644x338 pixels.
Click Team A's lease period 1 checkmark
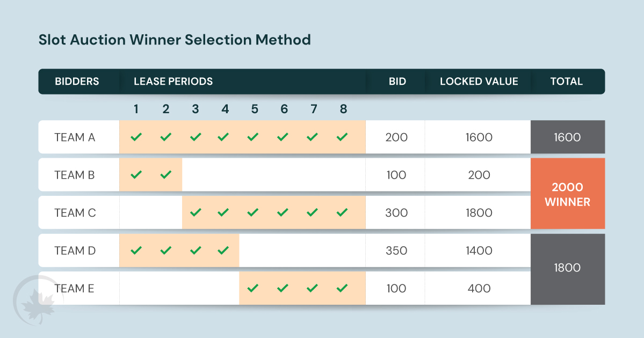click(136, 137)
